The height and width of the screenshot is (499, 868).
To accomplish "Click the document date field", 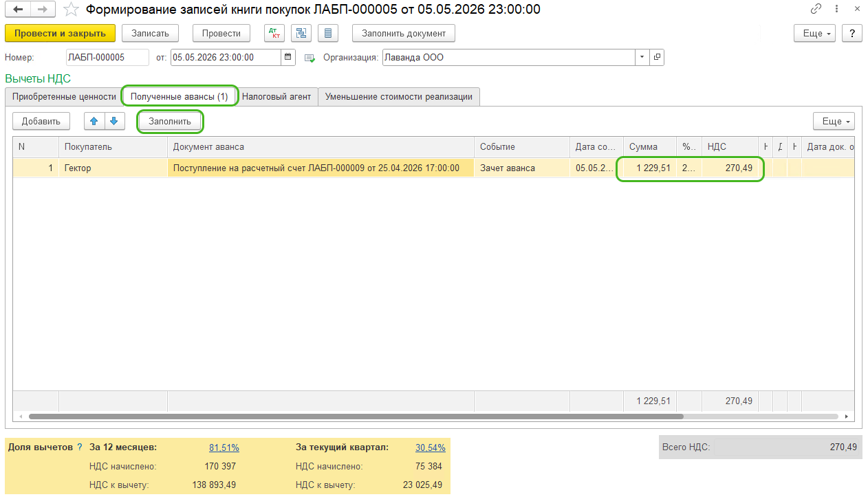I will pyautogui.click(x=226, y=58).
